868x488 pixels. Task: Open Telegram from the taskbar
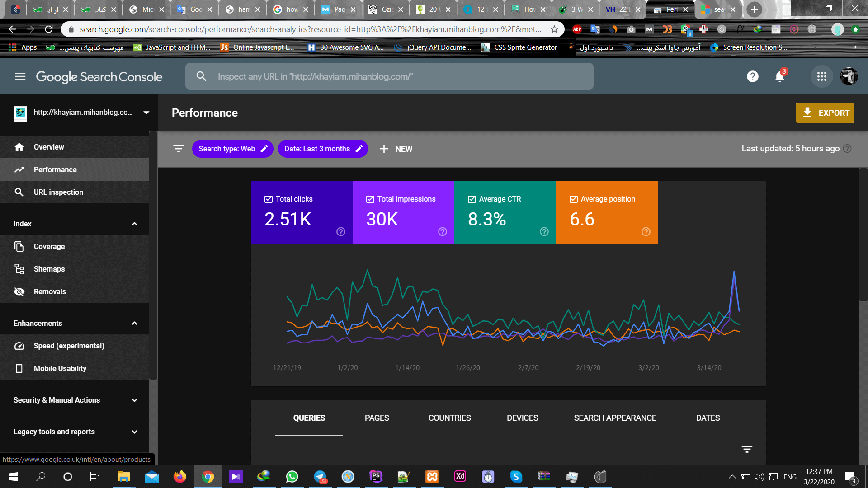pos(320,477)
